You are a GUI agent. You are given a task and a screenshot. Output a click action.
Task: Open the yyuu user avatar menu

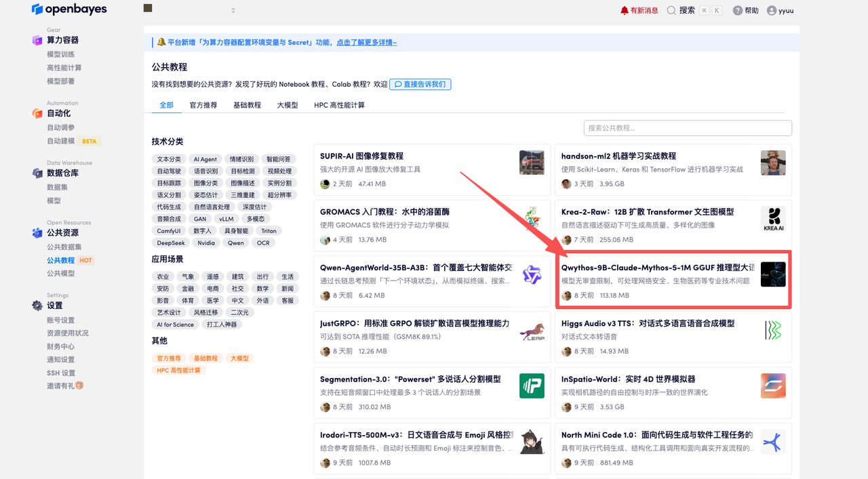click(772, 10)
